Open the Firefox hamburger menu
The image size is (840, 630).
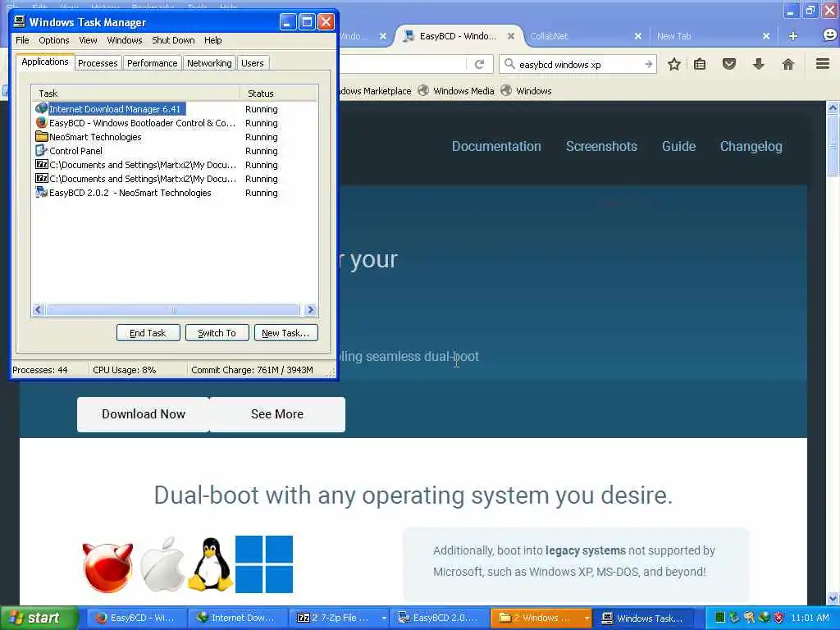tap(823, 64)
